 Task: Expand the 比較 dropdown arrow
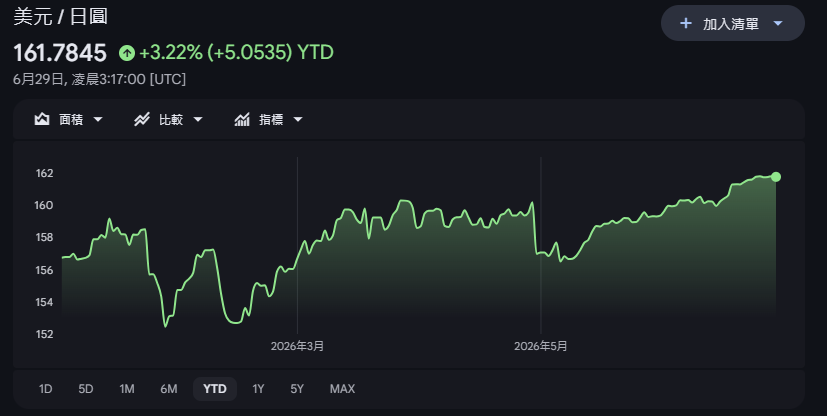[198, 120]
